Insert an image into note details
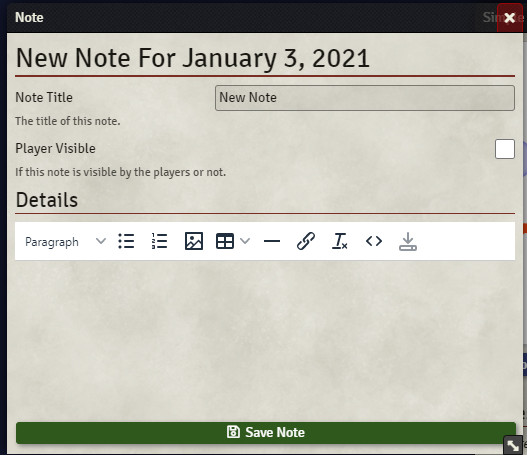The image size is (527, 455). tap(194, 241)
